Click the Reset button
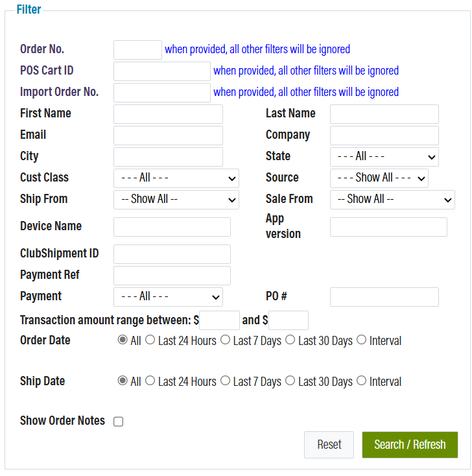The image size is (472, 476). point(329,445)
